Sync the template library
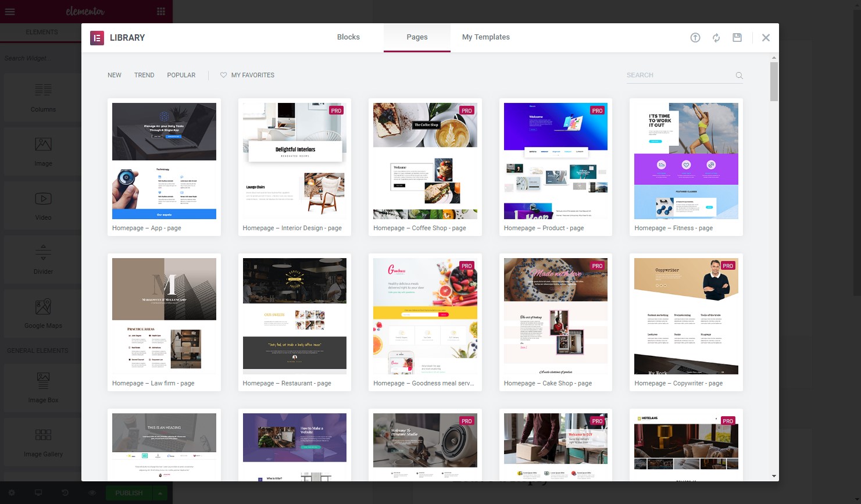This screenshot has height=504, width=861. (716, 37)
